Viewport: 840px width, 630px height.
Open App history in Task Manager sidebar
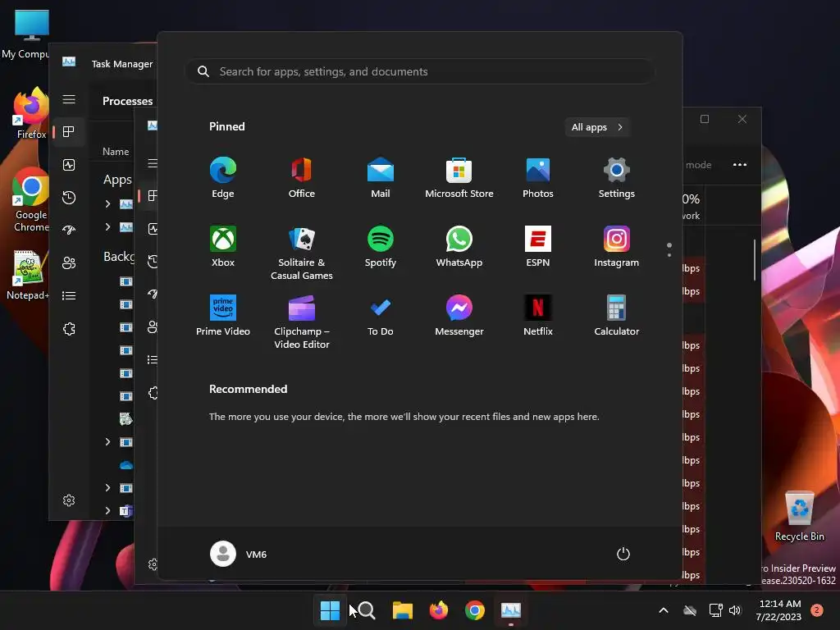69,198
